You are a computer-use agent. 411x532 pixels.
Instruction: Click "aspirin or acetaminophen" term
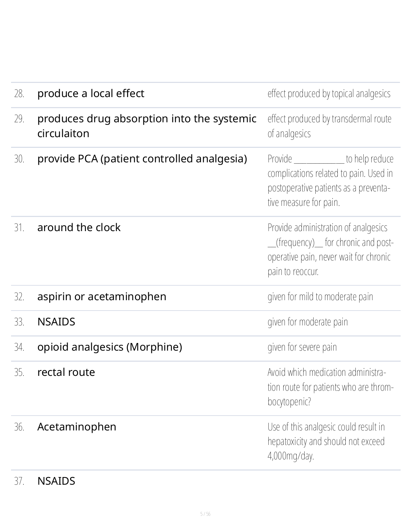coord(102,297)
